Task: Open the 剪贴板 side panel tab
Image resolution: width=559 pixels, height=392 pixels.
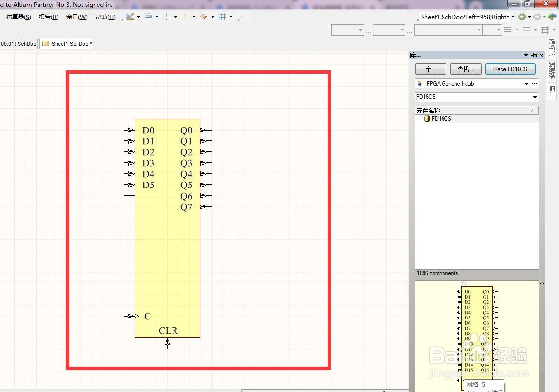Action: tap(552, 71)
